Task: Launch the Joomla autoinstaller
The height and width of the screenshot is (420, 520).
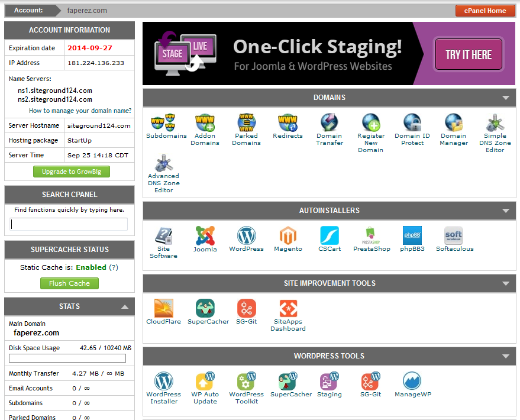Action: 205,240
